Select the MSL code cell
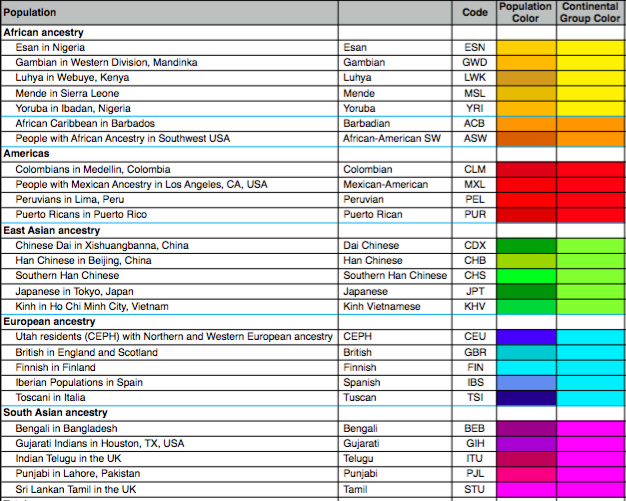The height and width of the screenshot is (501, 626). click(x=475, y=93)
